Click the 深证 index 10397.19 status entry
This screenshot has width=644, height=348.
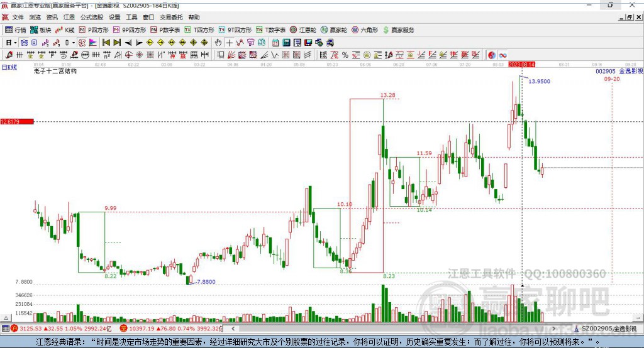click(x=171, y=329)
